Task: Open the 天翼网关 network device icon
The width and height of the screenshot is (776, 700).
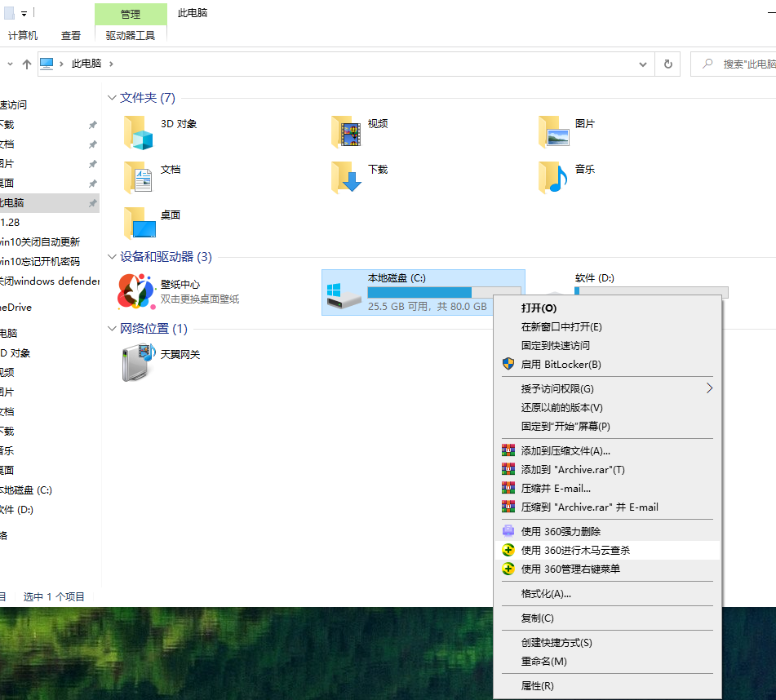Action: (x=137, y=362)
